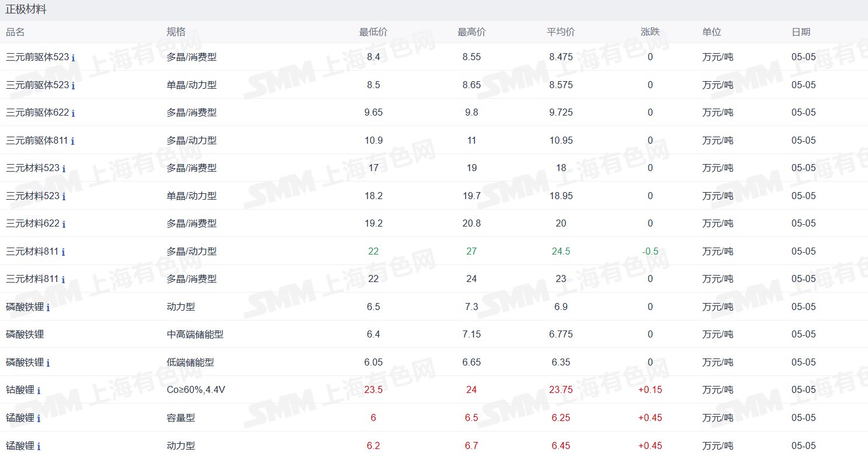Select average price 10.95
Screen dimensions: 868x456
coord(561,141)
